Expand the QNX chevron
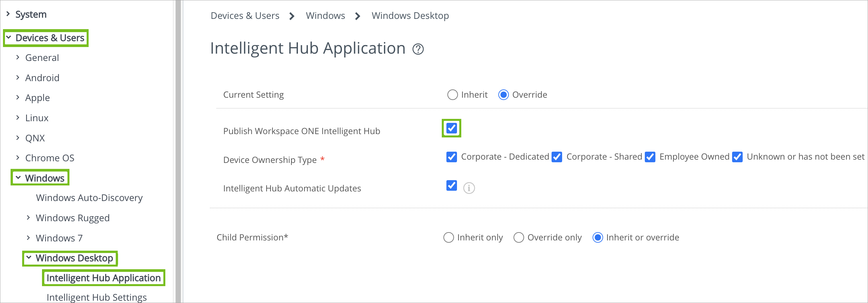 point(18,138)
